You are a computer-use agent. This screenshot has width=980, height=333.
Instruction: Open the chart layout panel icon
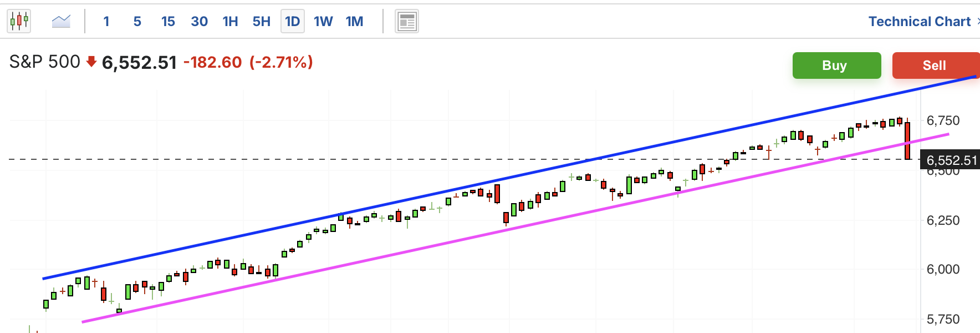point(407,22)
